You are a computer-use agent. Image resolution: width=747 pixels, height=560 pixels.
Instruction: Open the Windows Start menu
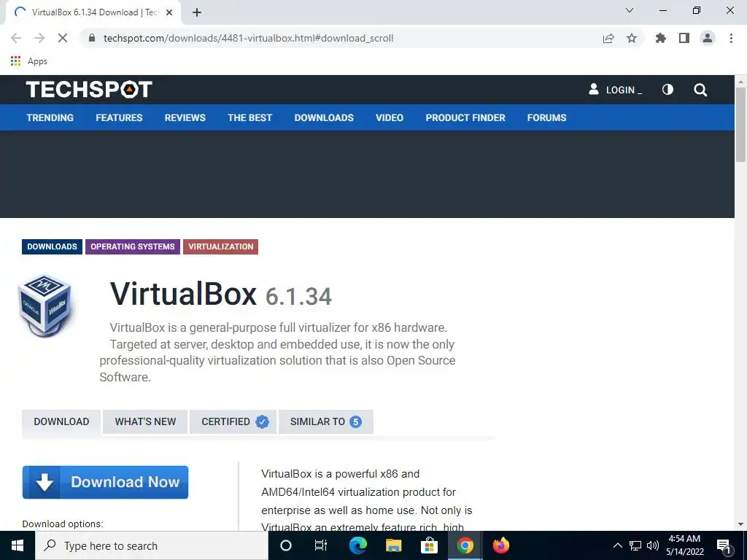18,545
